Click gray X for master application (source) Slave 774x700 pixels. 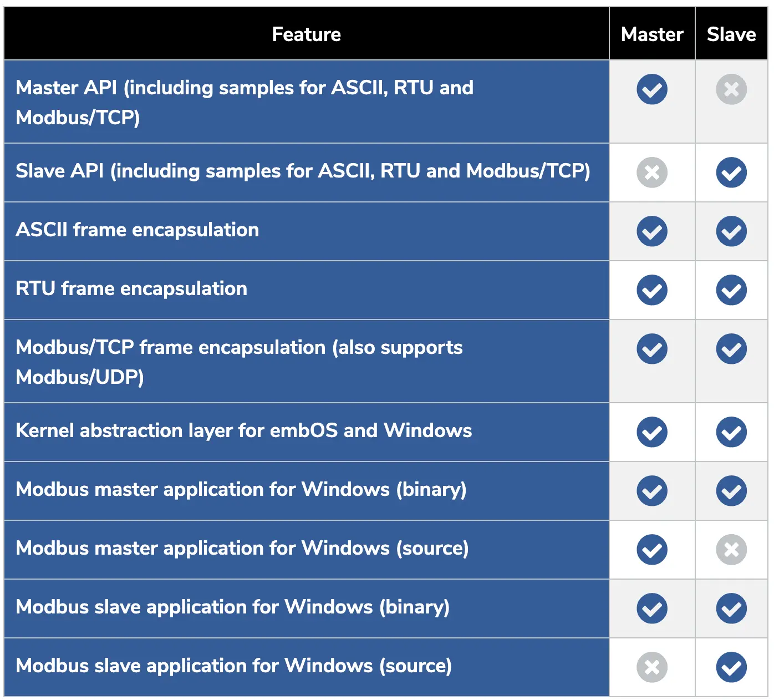(x=731, y=550)
